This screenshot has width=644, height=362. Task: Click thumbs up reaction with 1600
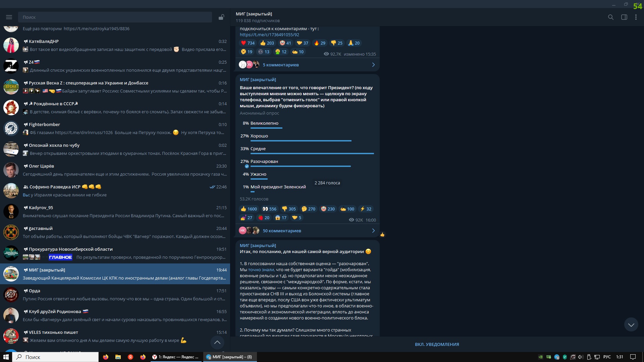[249, 209]
